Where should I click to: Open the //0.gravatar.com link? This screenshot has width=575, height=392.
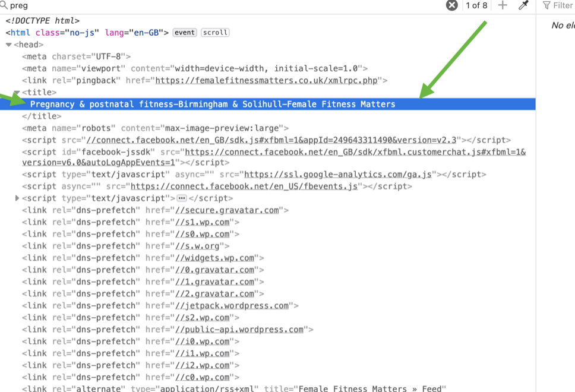point(214,270)
